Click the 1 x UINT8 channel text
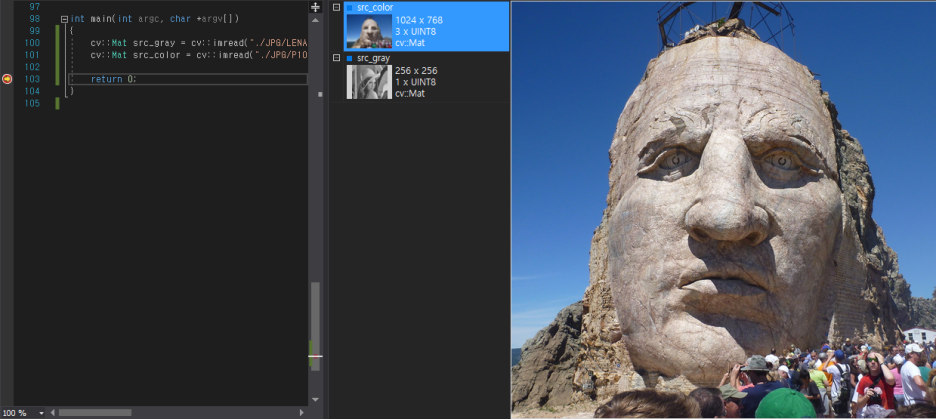936x419 pixels. pos(415,82)
